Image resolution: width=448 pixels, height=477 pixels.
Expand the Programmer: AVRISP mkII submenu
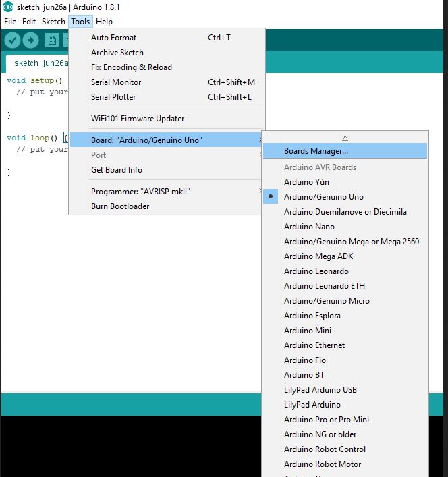166,192
